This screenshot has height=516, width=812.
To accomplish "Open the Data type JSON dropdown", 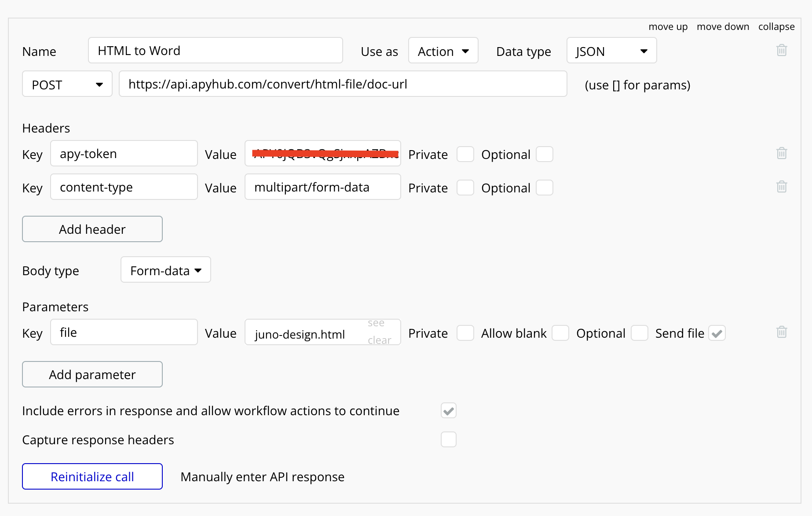I will pyautogui.click(x=611, y=51).
